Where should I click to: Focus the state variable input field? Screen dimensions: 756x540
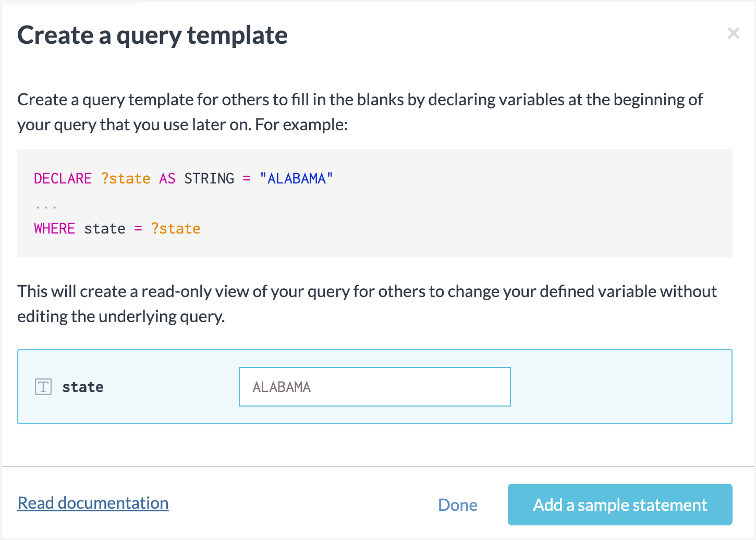click(x=374, y=387)
